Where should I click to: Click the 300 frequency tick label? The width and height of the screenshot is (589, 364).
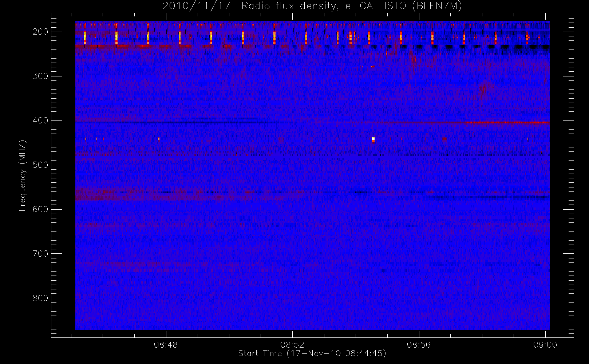pos(40,76)
